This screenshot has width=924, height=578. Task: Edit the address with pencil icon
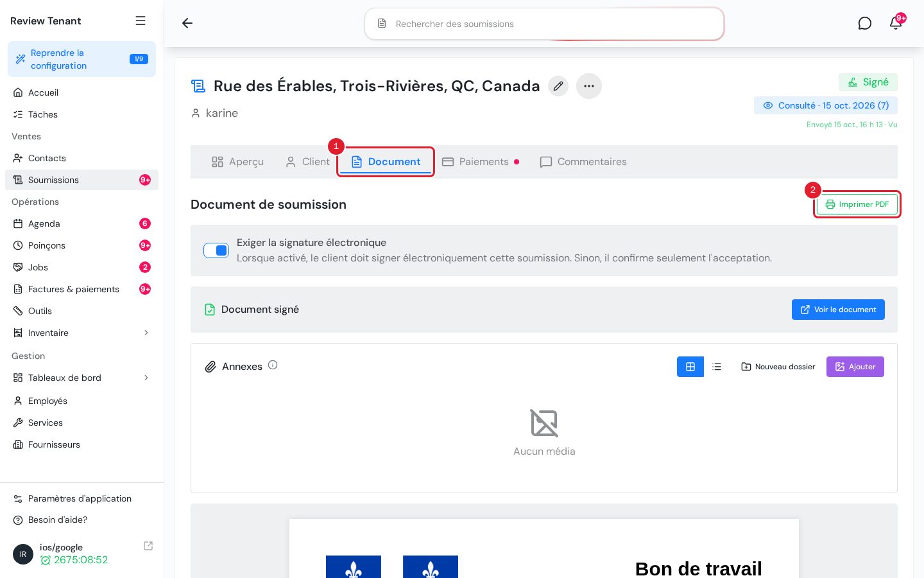pyautogui.click(x=558, y=86)
